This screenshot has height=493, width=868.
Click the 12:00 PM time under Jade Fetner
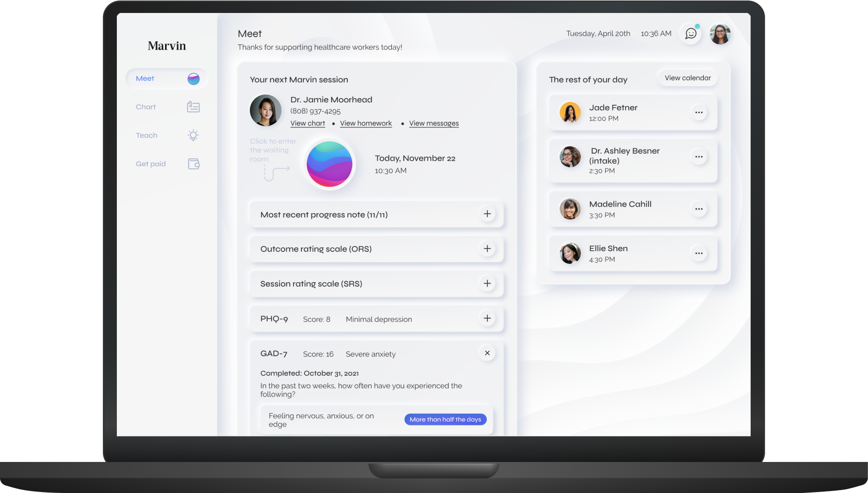(x=604, y=119)
